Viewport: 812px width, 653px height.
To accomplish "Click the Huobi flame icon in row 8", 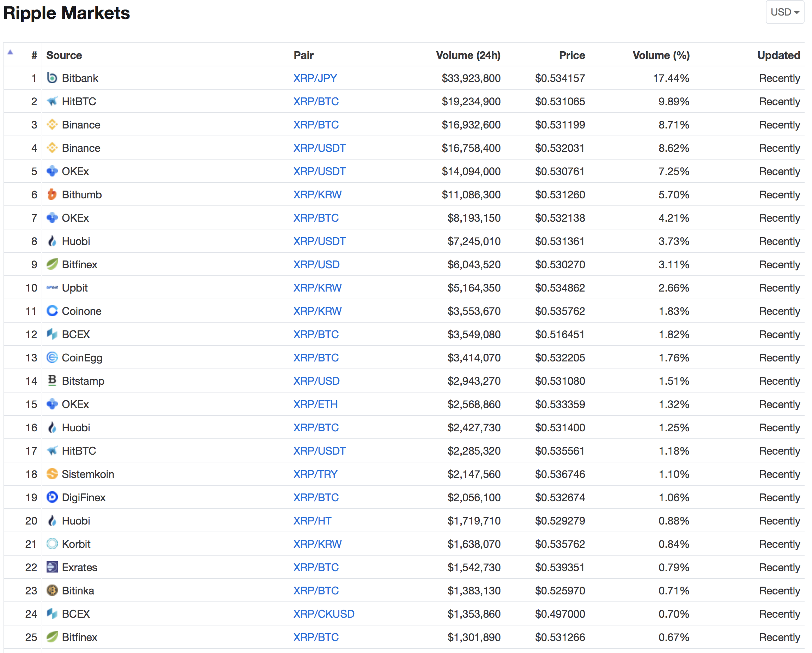I will pos(52,241).
